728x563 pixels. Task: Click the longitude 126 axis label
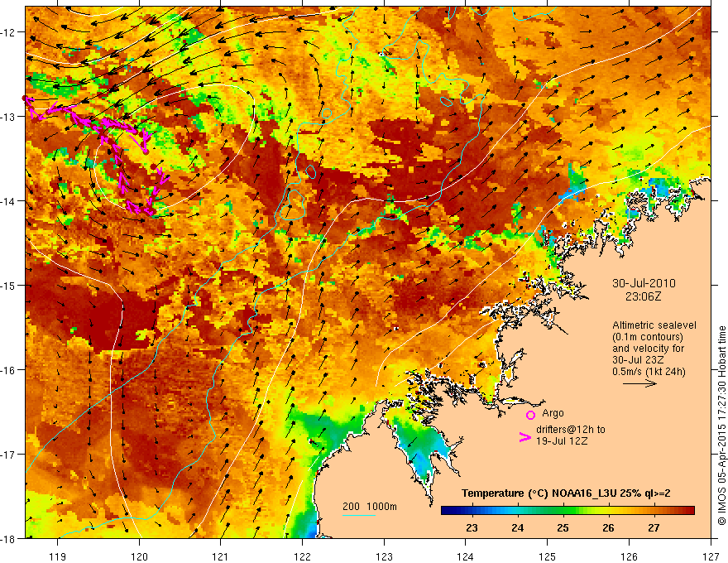(x=629, y=556)
